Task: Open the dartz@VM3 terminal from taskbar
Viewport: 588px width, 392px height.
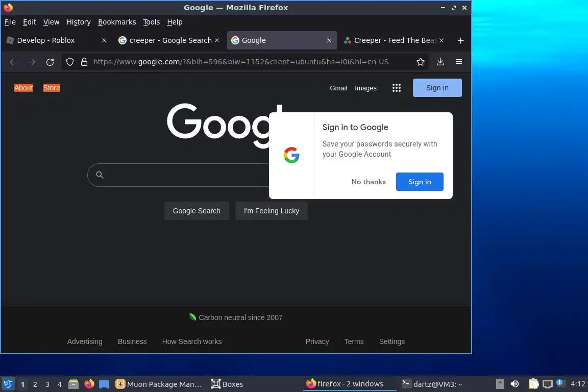Action: coord(432,384)
